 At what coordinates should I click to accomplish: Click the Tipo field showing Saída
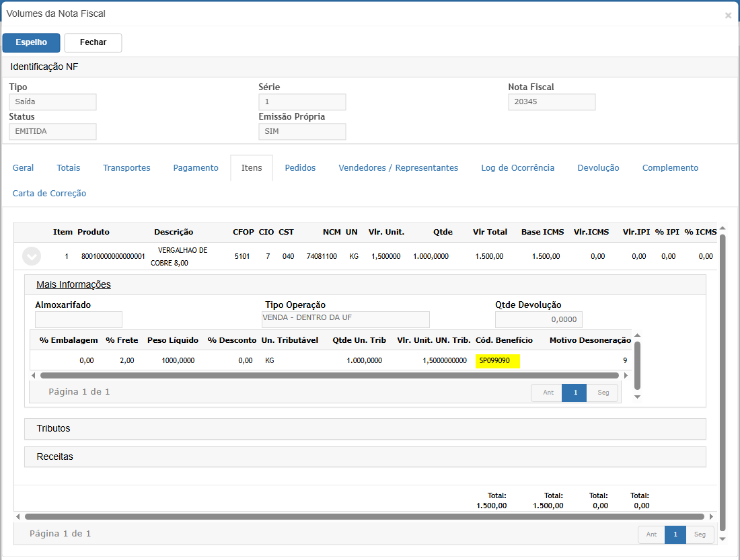[x=53, y=102]
